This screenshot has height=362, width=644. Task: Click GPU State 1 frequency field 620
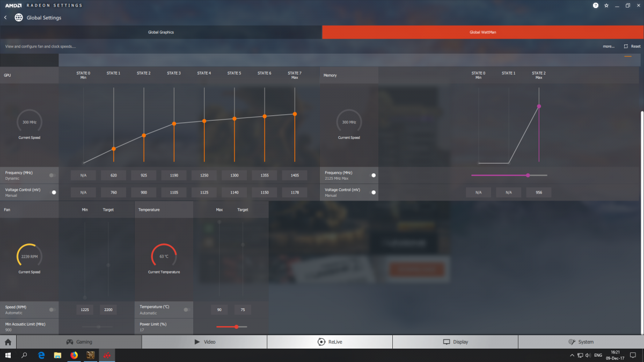coord(113,175)
